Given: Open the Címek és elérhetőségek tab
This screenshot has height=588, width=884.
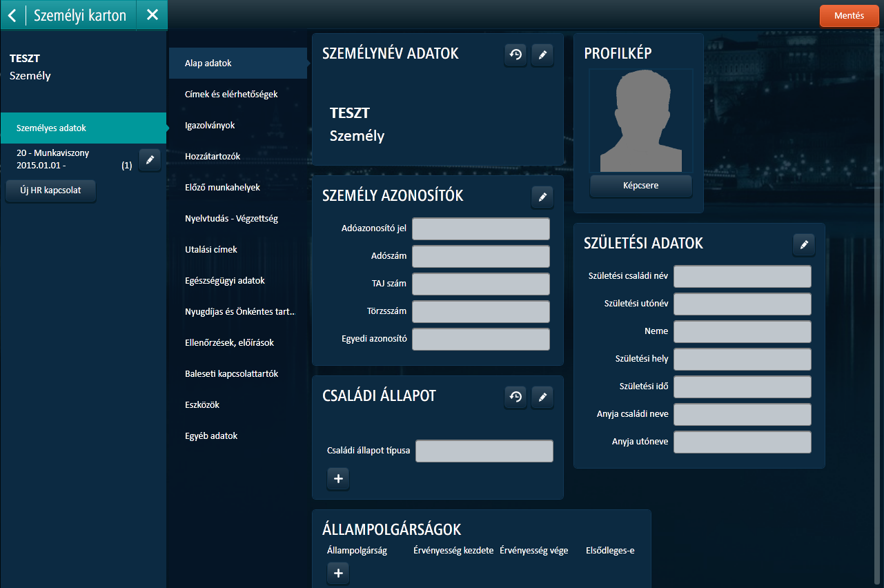Looking at the screenshot, I should click(231, 95).
